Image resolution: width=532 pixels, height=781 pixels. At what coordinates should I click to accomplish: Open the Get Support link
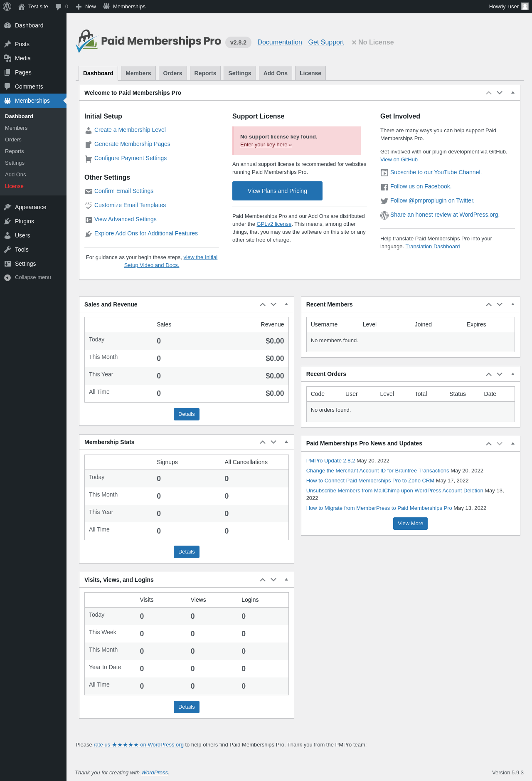tap(326, 42)
